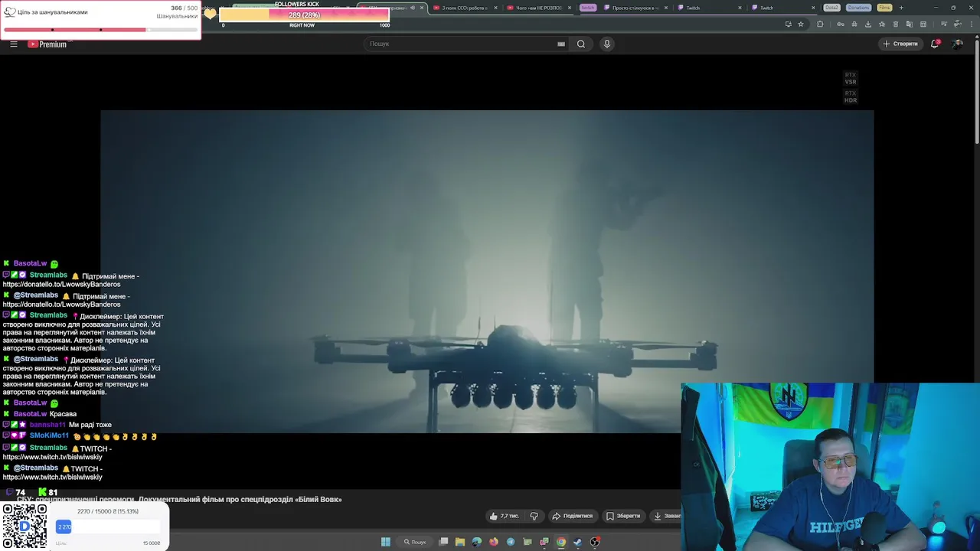The image size is (980, 551).
Task: Click username SMoKiMo11 in chat
Action: click(49, 435)
